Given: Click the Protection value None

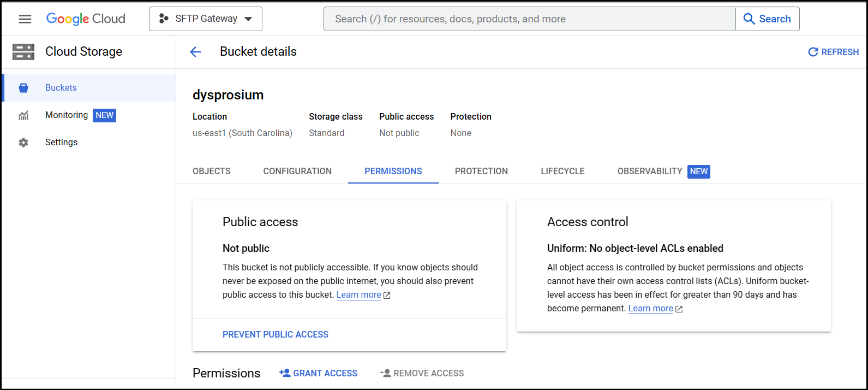Looking at the screenshot, I should pyautogui.click(x=461, y=133).
